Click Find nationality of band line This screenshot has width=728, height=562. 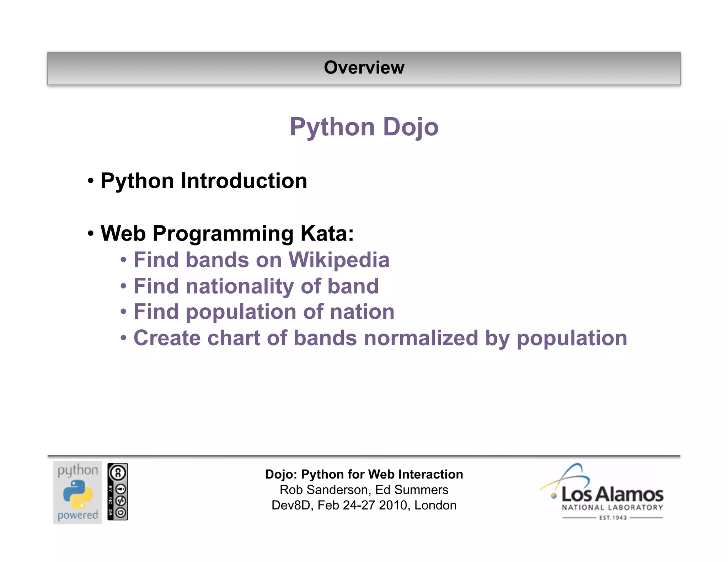(x=250, y=286)
